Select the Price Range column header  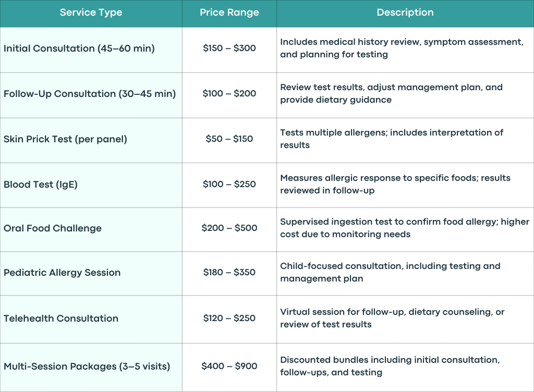(229, 13)
